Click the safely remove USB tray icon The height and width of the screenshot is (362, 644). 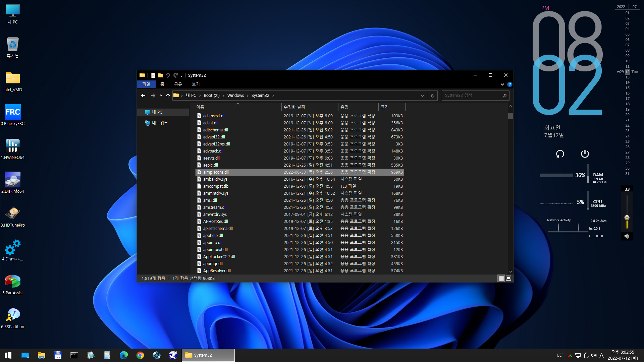coord(586,355)
